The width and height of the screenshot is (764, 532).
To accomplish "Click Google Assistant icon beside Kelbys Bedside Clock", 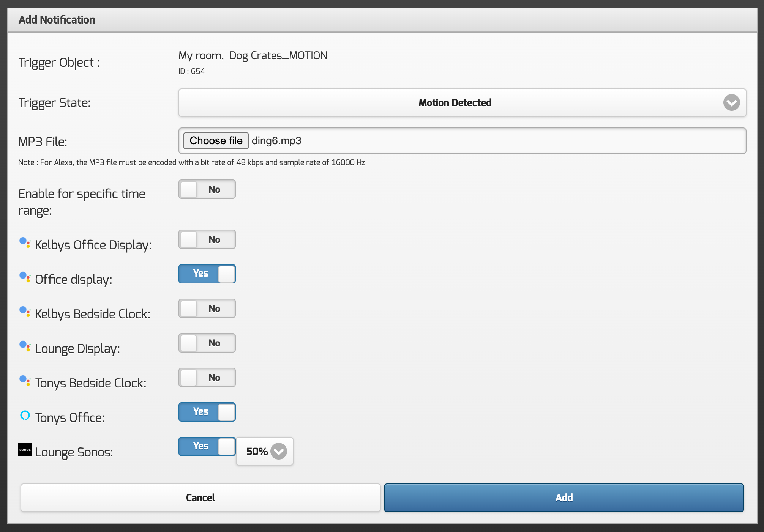I will [25, 312].
